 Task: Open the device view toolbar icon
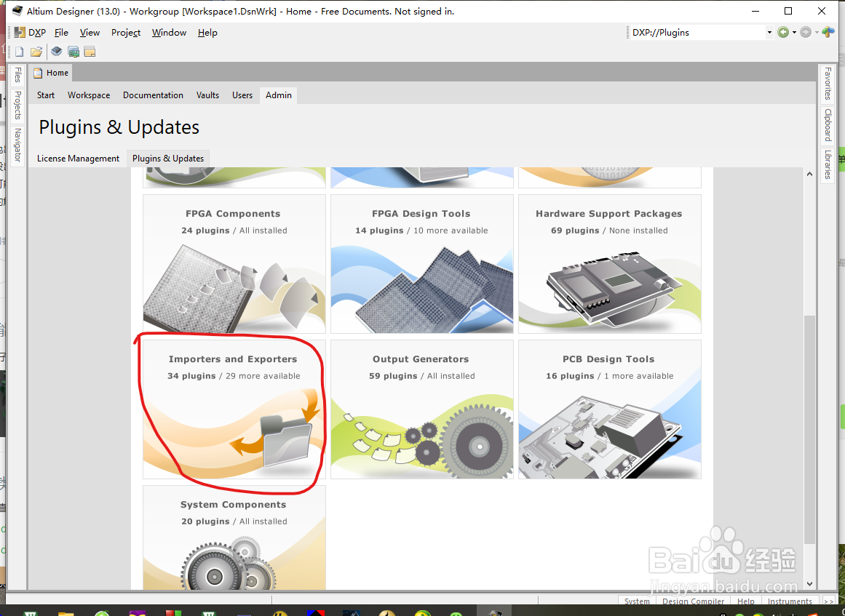click(56, 52)
